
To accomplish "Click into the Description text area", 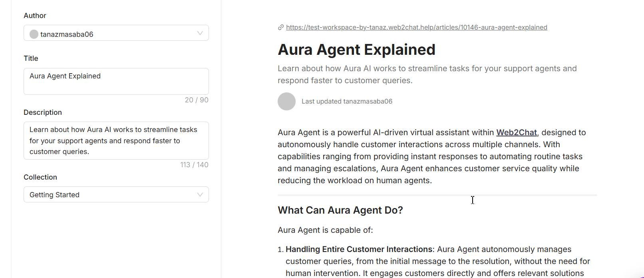I will (116, 140).
